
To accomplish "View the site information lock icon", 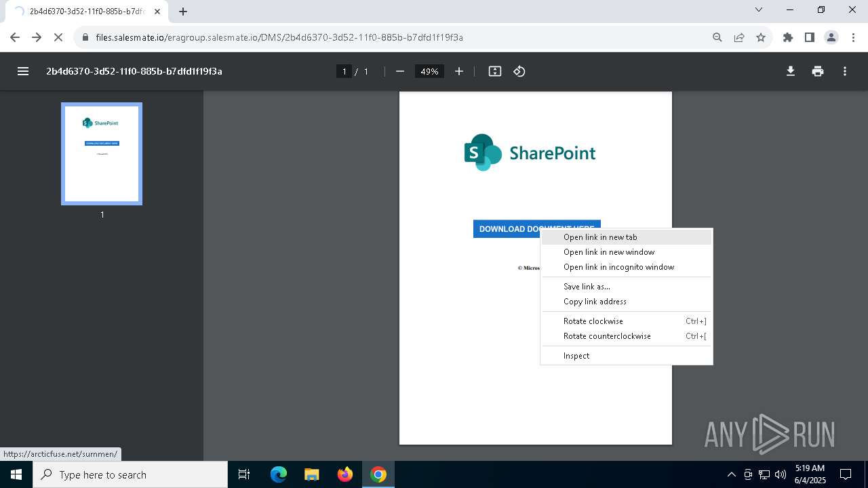I will (85, 37).
